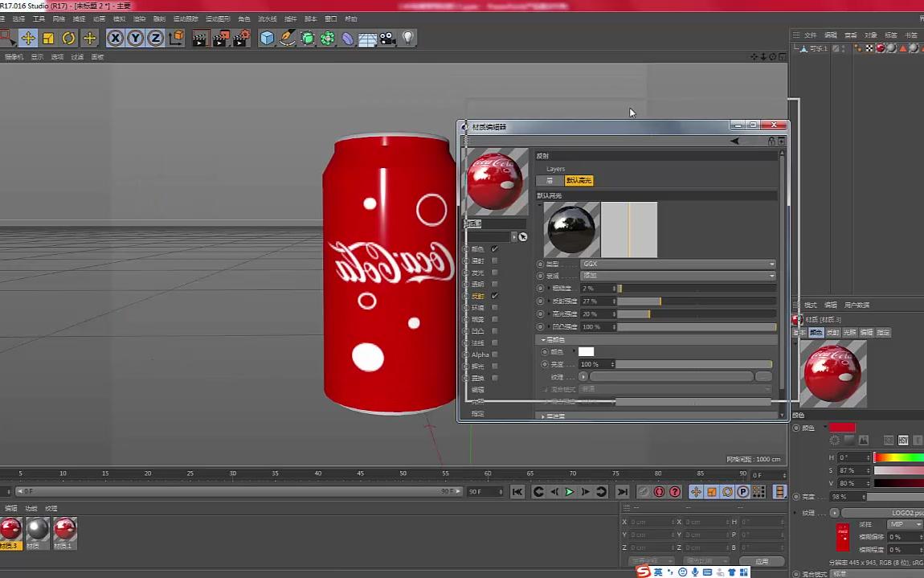Screen dimensions: 924x578
Task: Select the Move tool in main toolbar
Action: click(27, 39)
